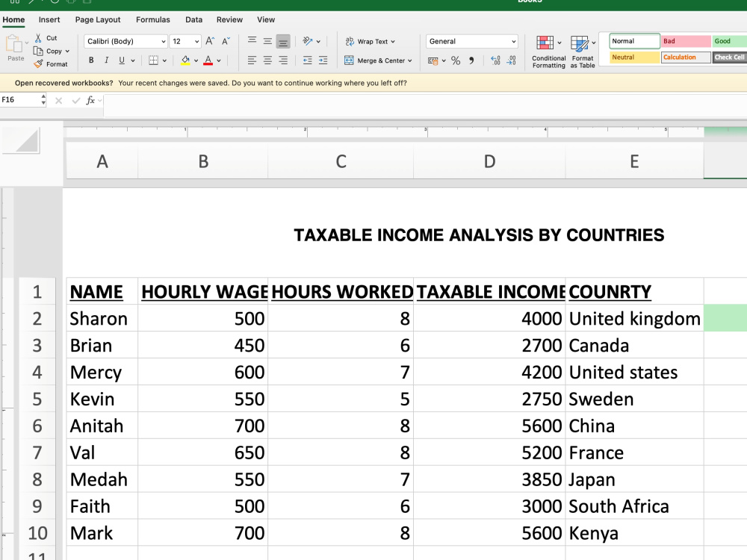Select Middle Align icon
747x560 pixels.
pyautogui.click(x=267, y=41)
